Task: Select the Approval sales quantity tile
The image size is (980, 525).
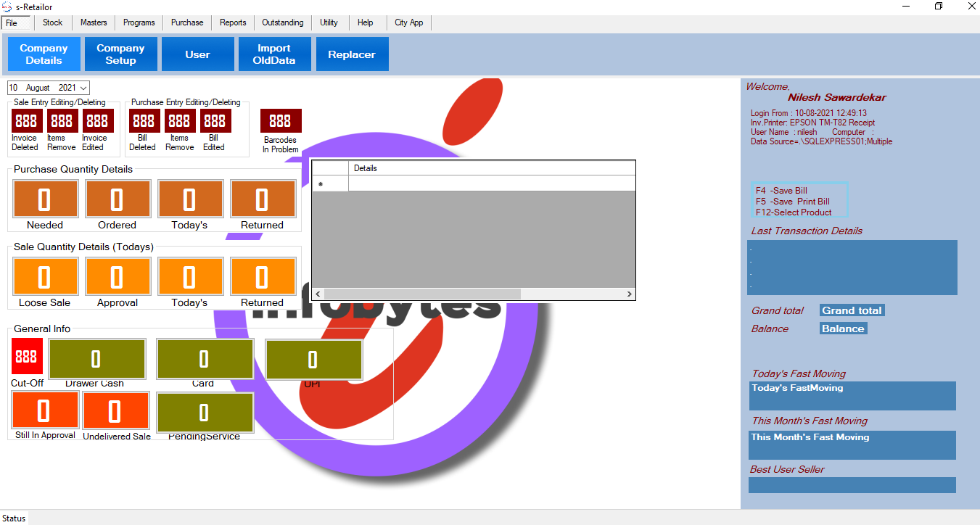Action: 118,277
